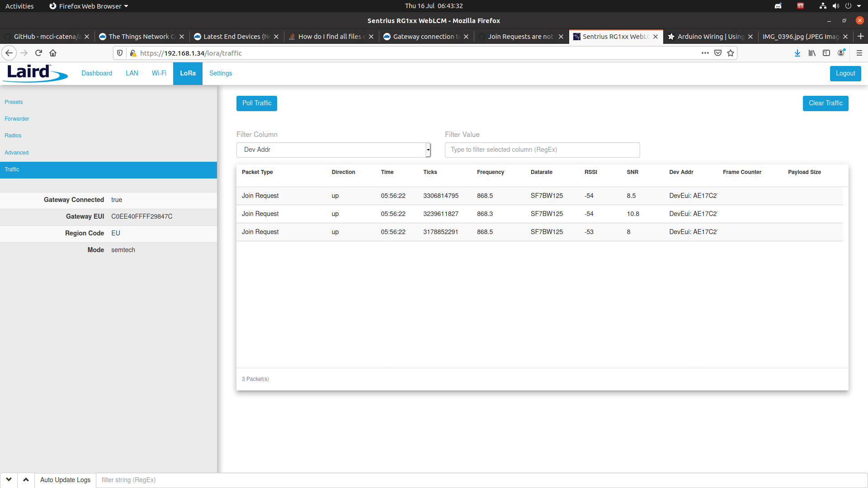Open the browser home page icon
The height and width of the screenshot is (488, 868).
(53, 53)
